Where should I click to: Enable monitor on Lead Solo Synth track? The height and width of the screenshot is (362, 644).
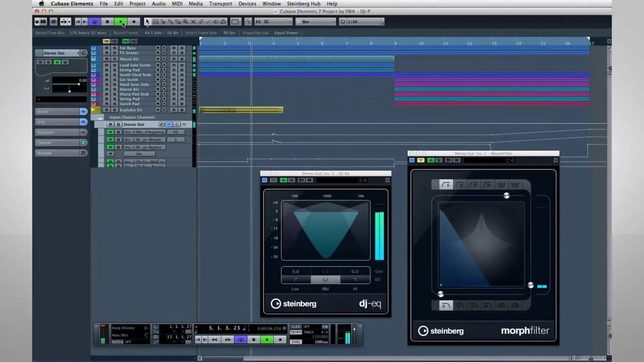164,65
